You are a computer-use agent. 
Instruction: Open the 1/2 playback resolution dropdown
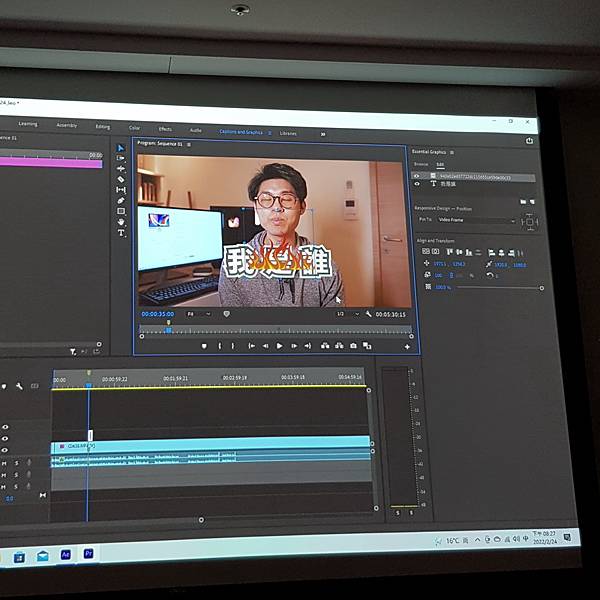pos(348,314)
